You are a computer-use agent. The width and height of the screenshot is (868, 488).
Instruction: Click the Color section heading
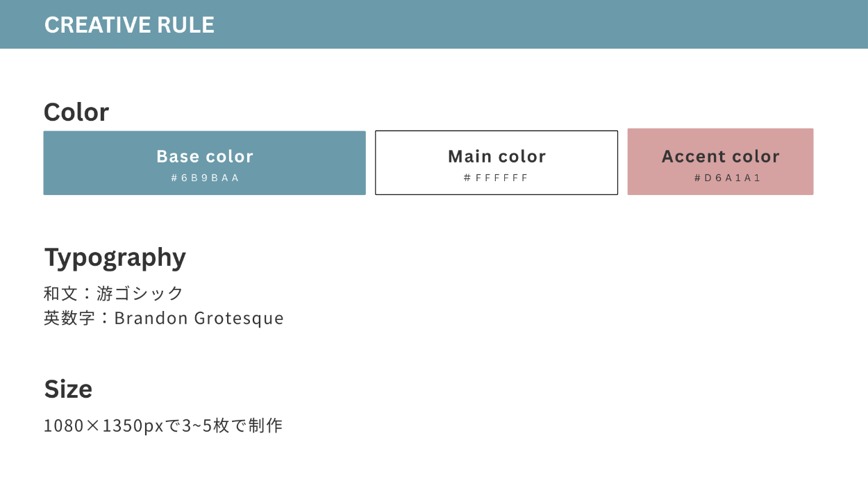[76, 112]
